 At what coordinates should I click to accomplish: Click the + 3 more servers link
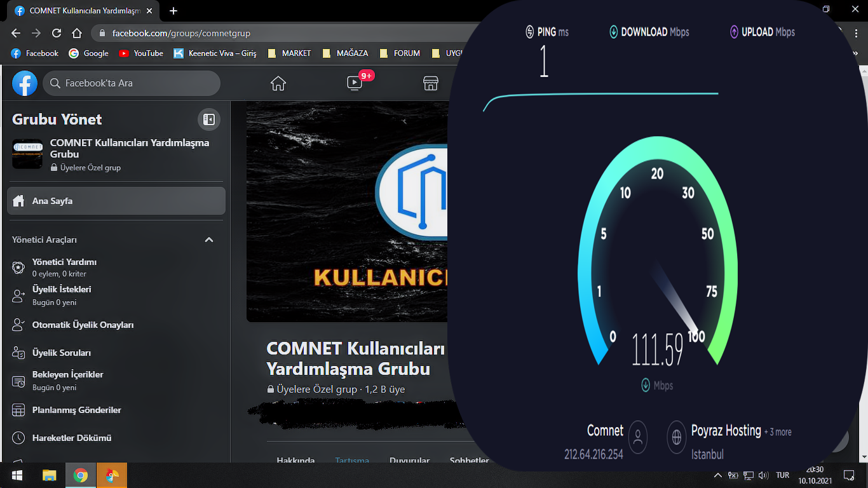[778, 432]
